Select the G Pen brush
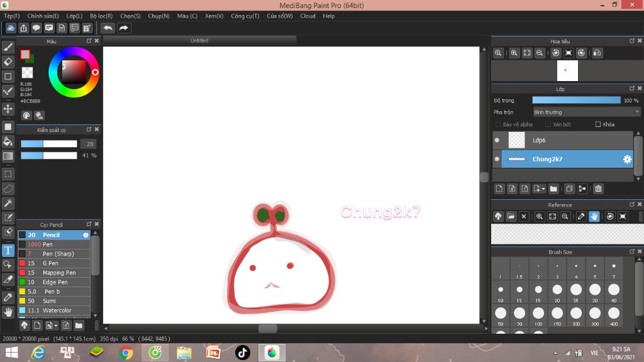 54,263
